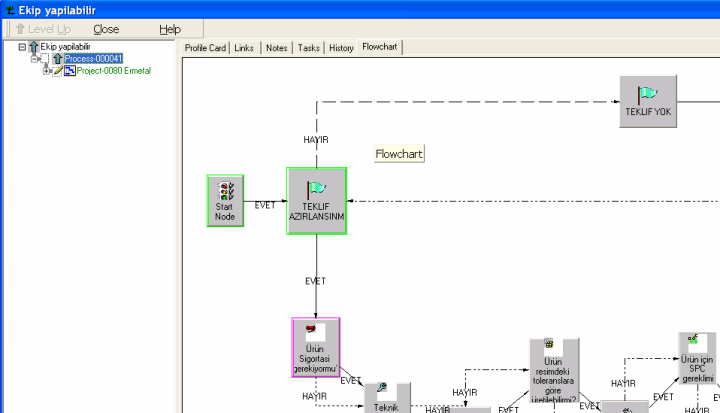Click the pencil icon beside Project-0080
This screenshot has height=413, width=720.
point(58,71)
